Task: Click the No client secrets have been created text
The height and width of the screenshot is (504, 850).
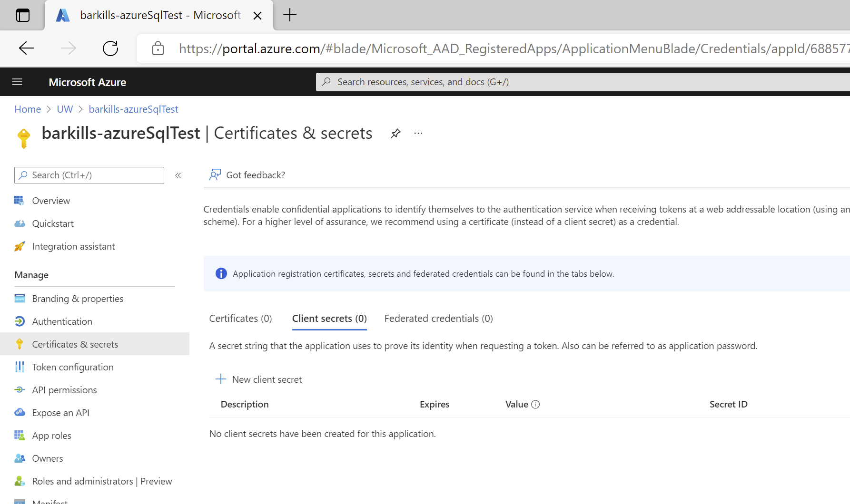Action: pos(322,434)
